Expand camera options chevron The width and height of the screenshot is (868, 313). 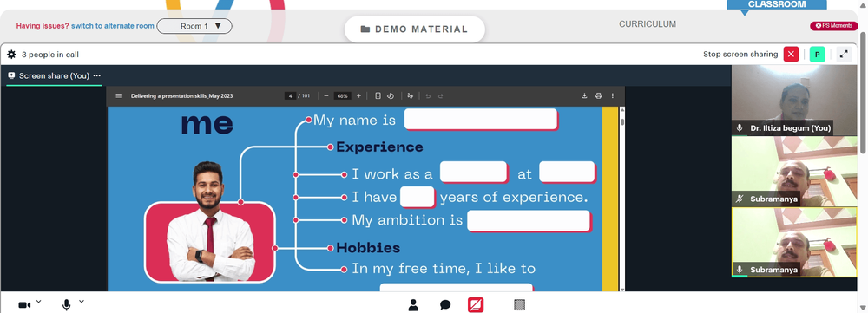[x=38, y=302]
